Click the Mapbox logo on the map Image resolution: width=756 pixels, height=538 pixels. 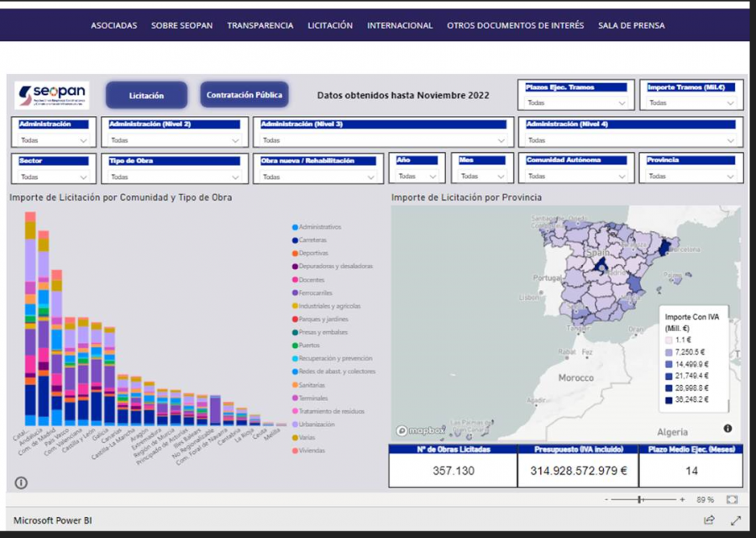click(421, 430)
